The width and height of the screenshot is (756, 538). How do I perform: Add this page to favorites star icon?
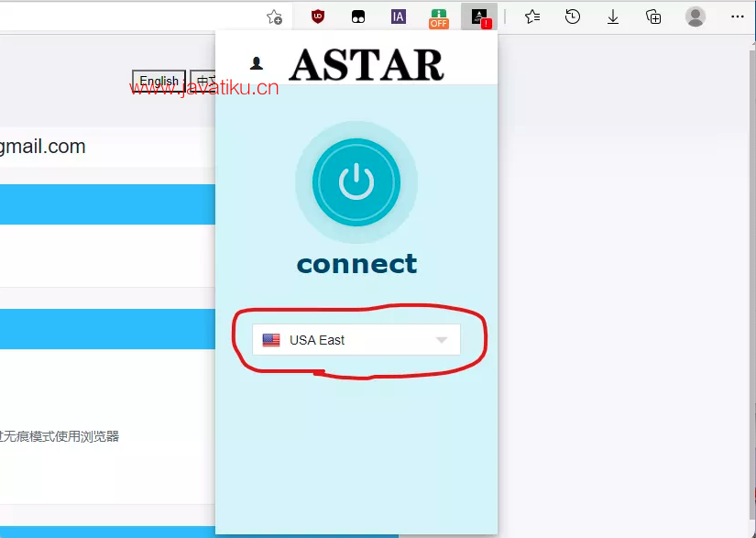click(x=274, y=16)
